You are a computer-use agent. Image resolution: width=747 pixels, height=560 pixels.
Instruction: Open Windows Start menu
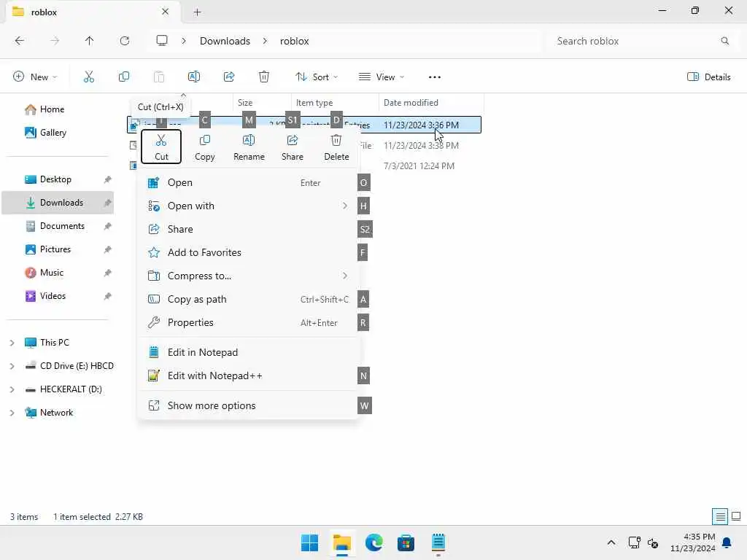point(309,542)
